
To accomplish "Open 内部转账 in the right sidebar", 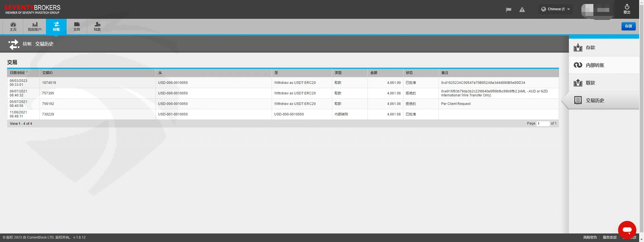I will pyautogui.click(x=604, y=65).
